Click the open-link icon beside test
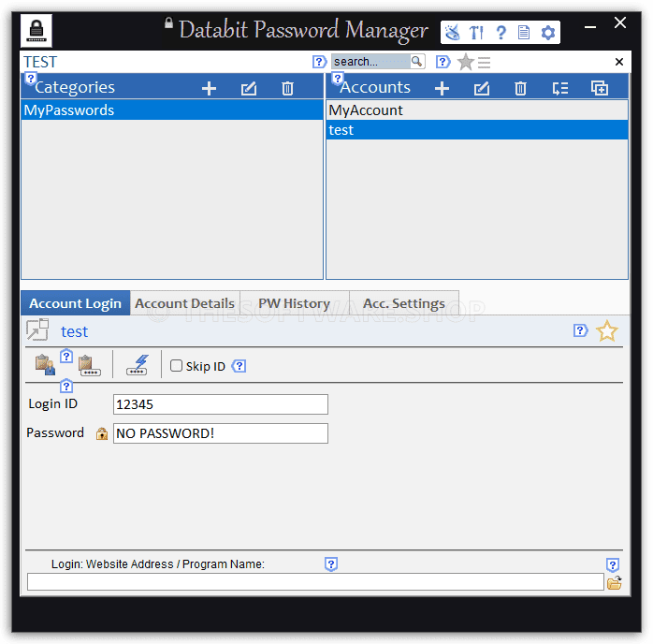Viewport: 653px width, 644px height. (x=37, y=329)
